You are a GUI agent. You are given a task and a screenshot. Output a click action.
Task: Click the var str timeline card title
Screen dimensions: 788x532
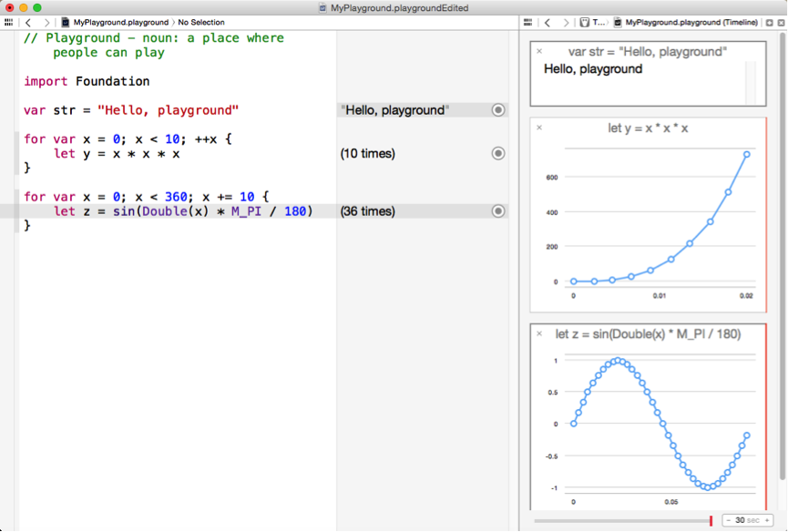click(x=648, y=52)
